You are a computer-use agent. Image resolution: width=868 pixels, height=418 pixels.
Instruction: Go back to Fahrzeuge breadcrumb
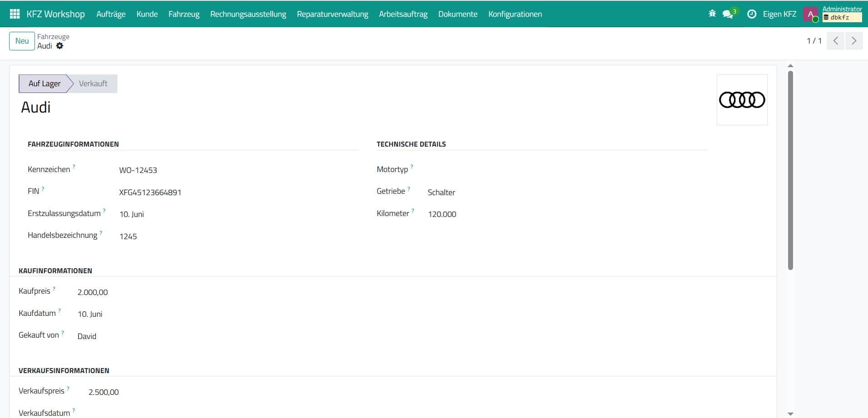(53, 36)
